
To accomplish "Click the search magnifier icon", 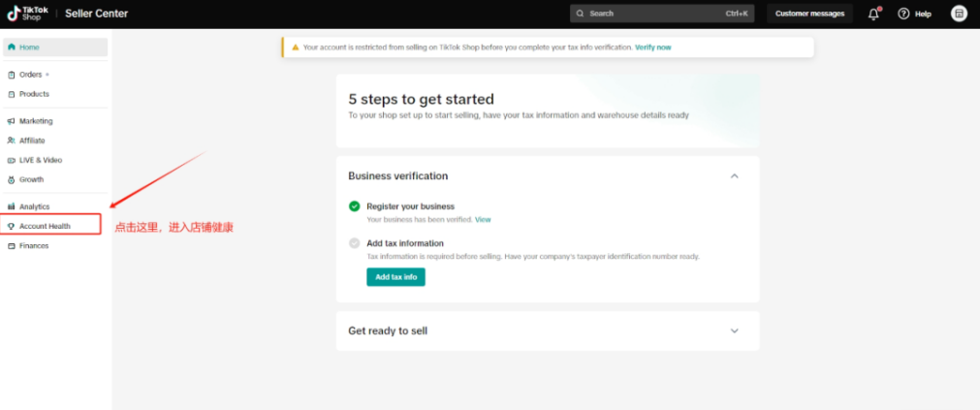I will coord(580,14).
